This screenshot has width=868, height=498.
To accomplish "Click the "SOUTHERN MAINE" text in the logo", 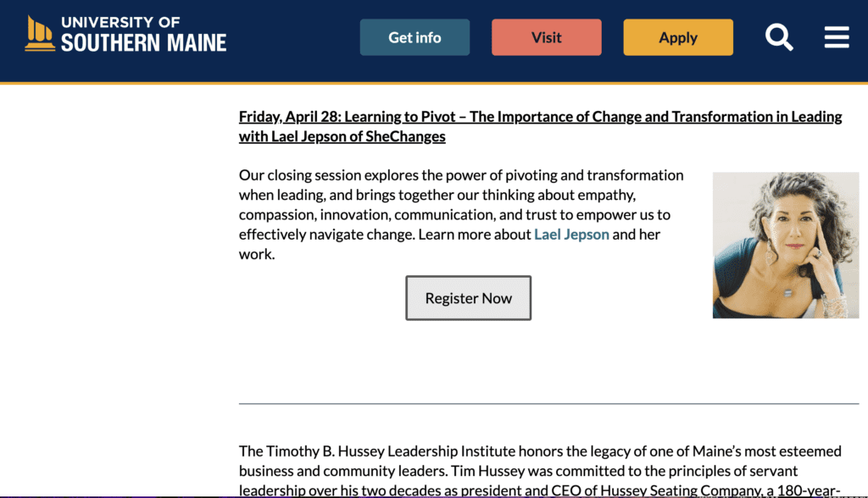I will pos(143,42).
